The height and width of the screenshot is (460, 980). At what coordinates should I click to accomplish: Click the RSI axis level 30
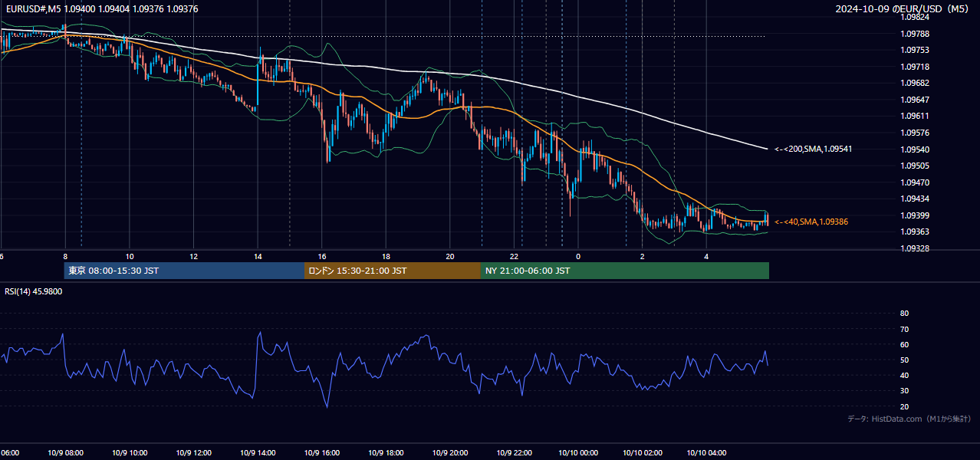(x=904, y=391)
